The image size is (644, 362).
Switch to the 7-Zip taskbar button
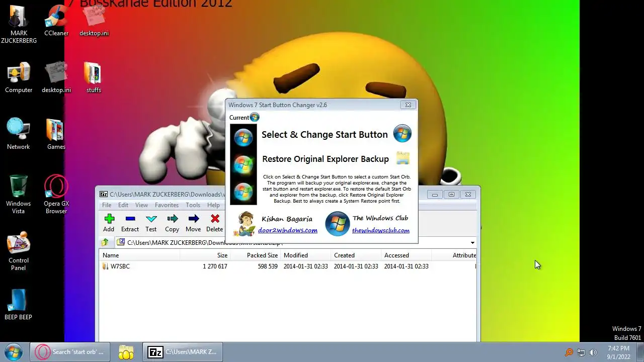183,352
